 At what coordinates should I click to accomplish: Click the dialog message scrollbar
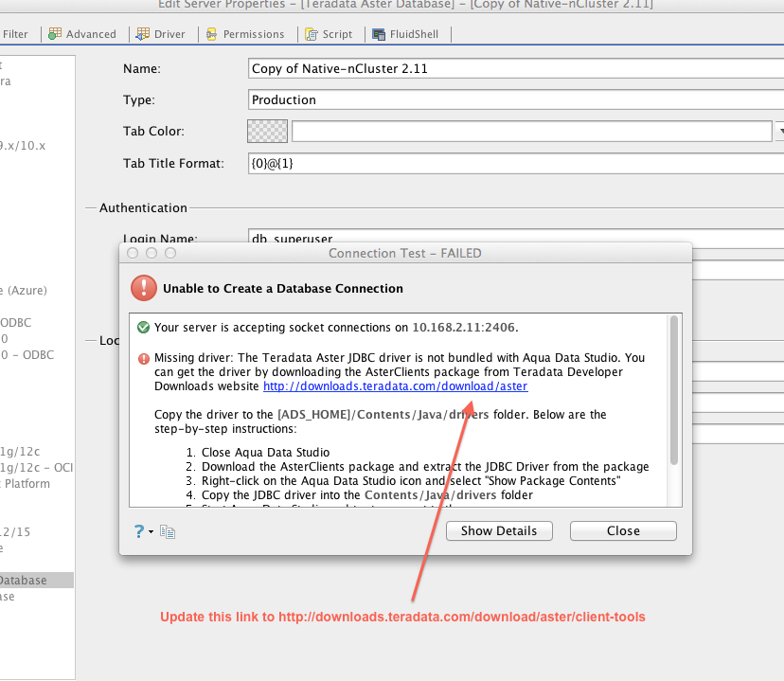pyautogui.click(x=674, y=390)
